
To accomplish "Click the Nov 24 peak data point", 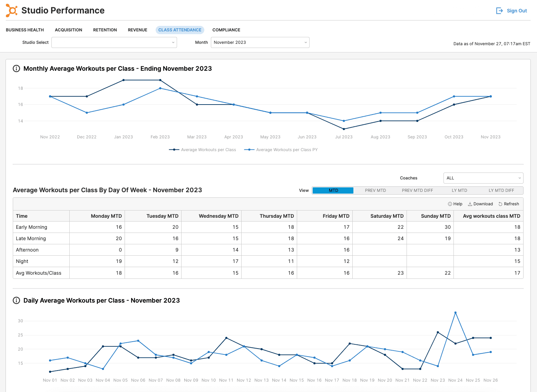I will [x=456, y=313].
